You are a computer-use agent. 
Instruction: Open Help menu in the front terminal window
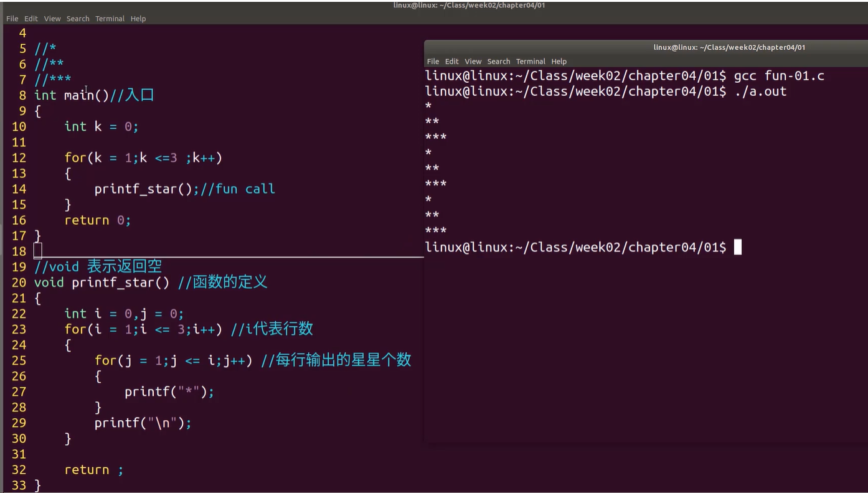pyautogui.click(x=559, y=62)
